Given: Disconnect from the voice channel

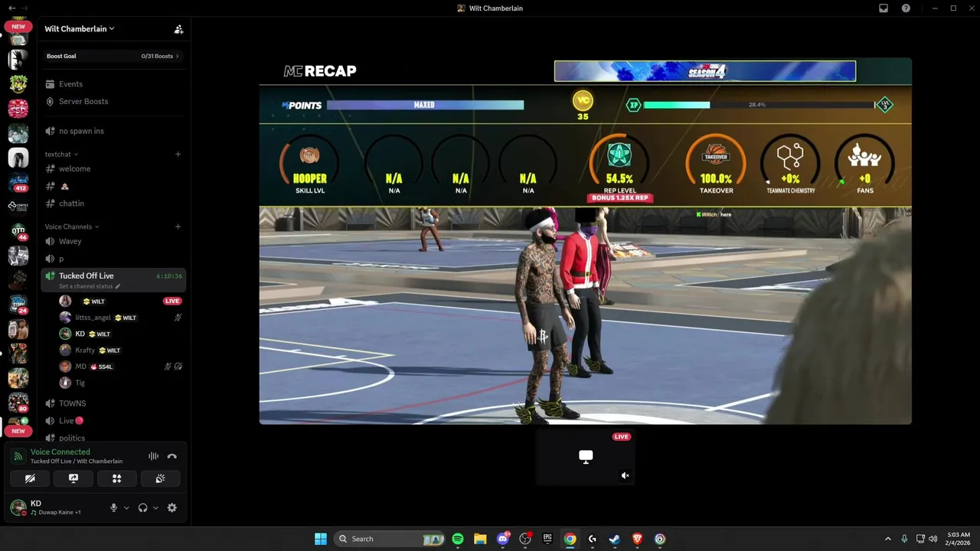Looking at the screenshot, I should (172, 456).
